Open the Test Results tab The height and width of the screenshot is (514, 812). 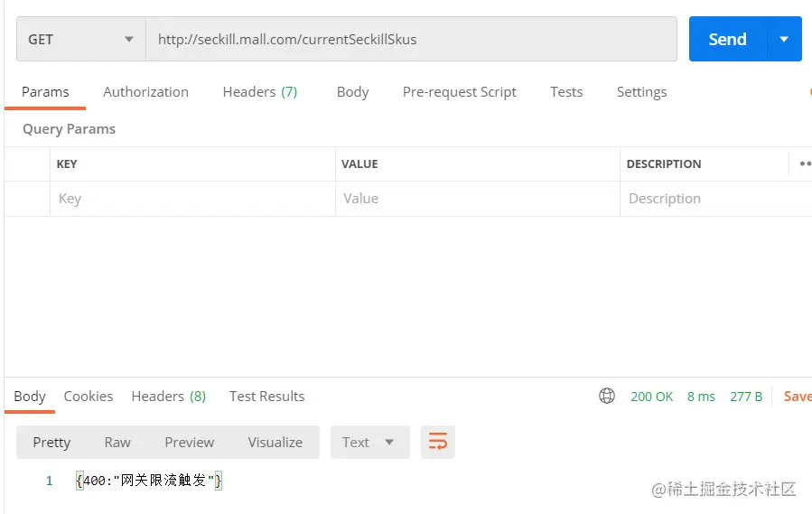click(266, 397)
